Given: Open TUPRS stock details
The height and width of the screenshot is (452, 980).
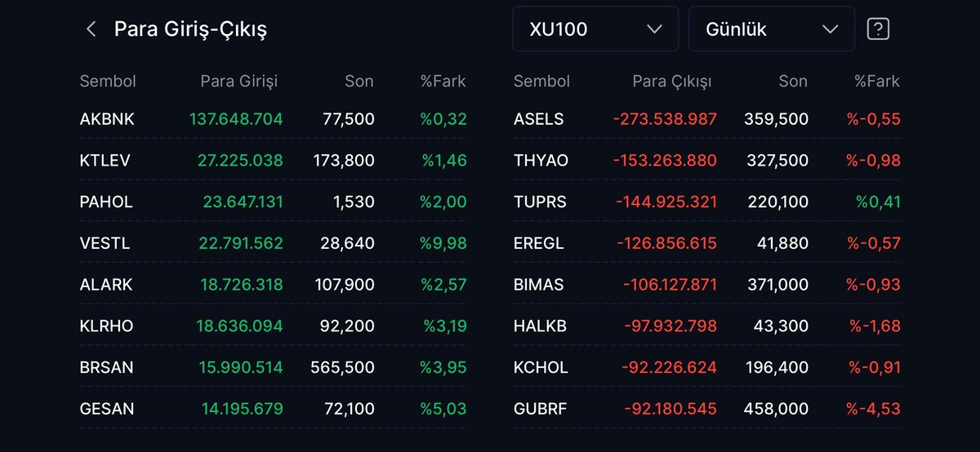Looking at the screenshot, I should pyautogui.click(x=707, y=202).
